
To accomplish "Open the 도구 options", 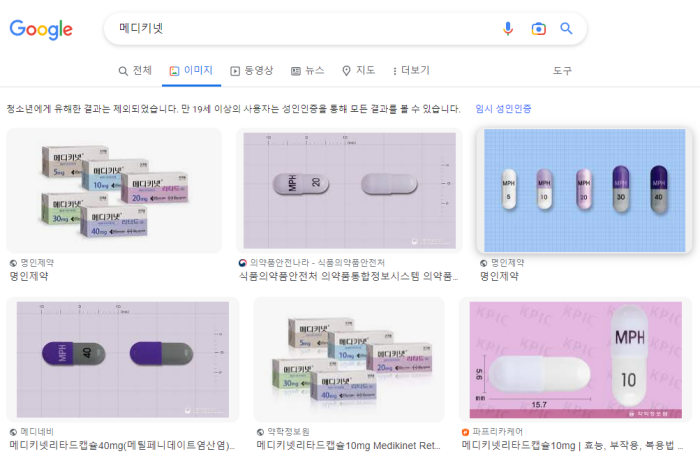I will (x=562, y=71).
